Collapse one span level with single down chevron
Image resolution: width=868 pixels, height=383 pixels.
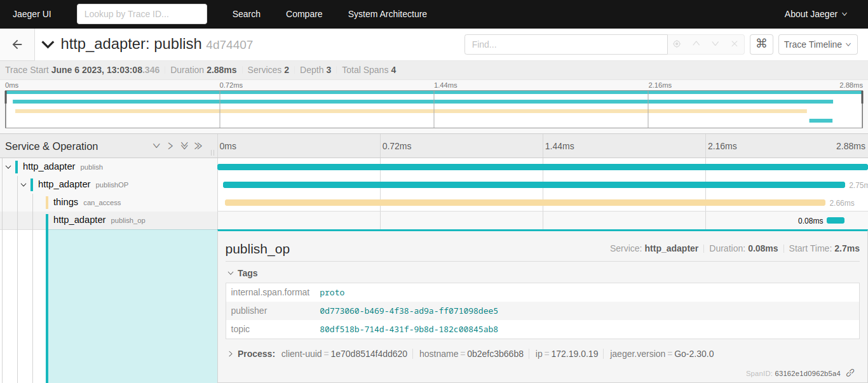[156, 145]
